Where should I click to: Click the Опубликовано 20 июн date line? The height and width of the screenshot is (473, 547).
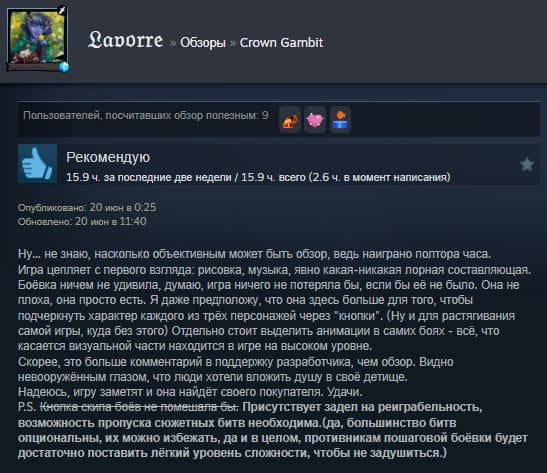coord(87,207)
